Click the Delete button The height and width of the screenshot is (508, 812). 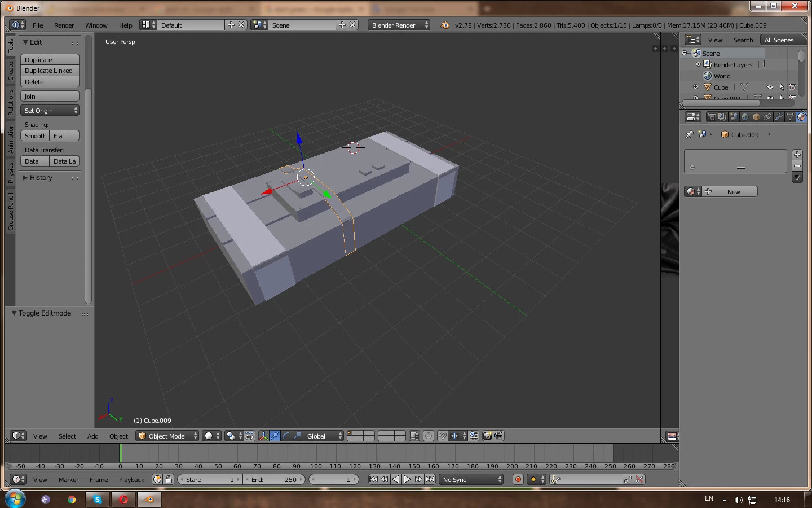pos(50,82)
